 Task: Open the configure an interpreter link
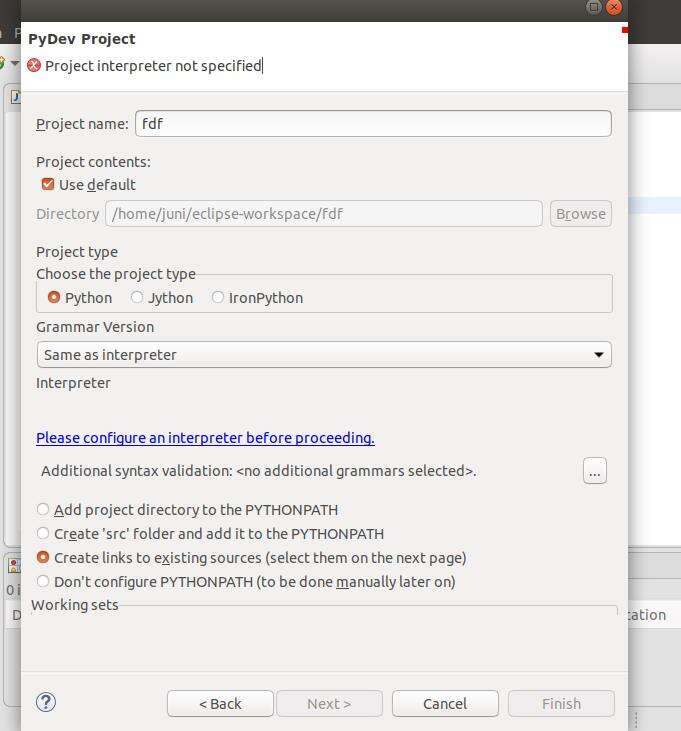click(205, 438)
